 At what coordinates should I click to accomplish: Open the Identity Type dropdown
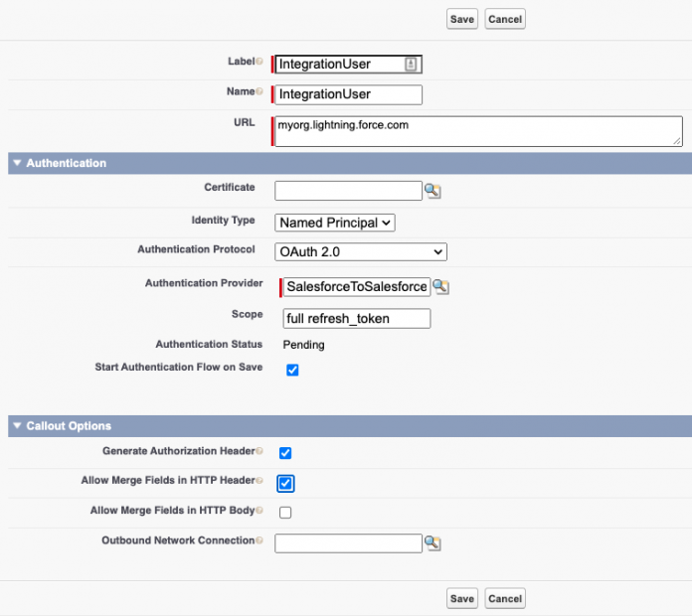pos(335,223)
